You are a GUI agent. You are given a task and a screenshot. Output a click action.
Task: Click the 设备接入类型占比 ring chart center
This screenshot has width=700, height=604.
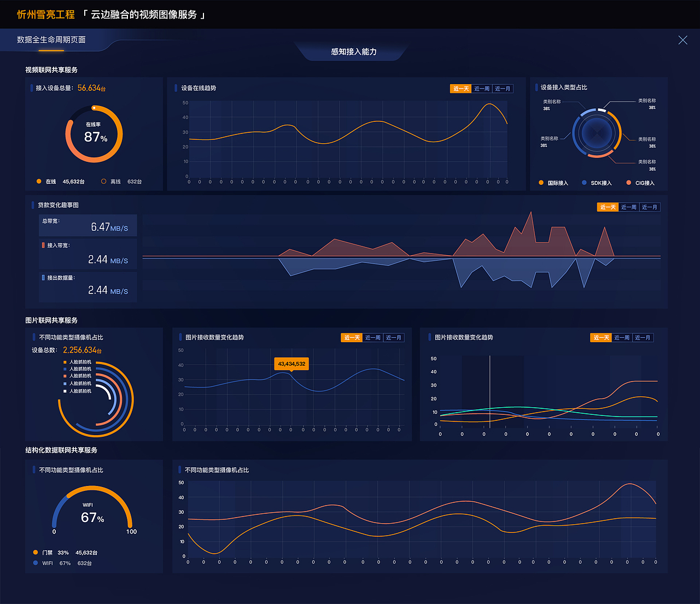point(597,133)
